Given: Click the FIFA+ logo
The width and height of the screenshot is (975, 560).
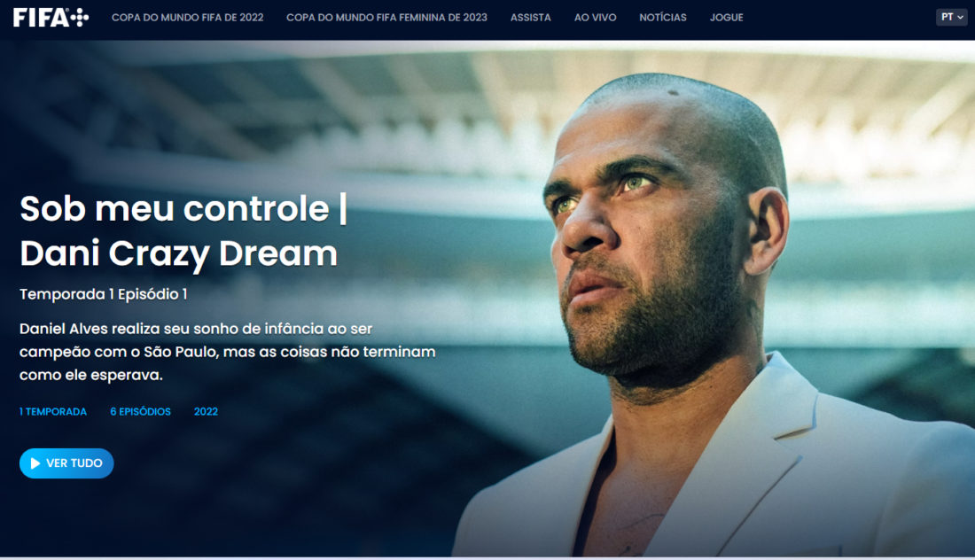Looking at the screenshot, I should tap(51, 18).
